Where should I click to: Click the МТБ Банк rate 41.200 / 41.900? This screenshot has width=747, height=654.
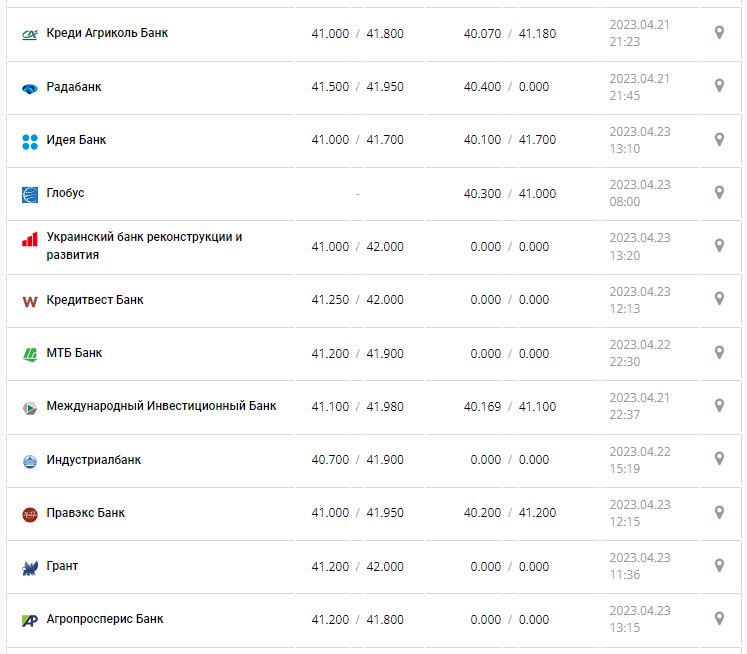[x=357, y=353]
